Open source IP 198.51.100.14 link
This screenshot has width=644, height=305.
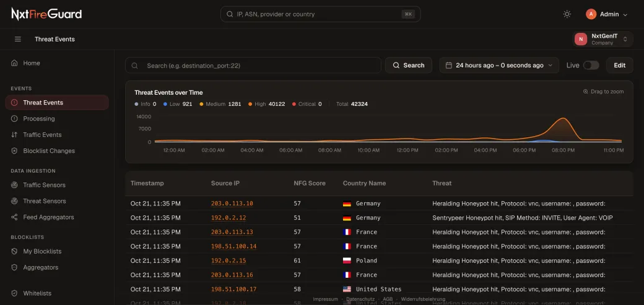[233, 246]
